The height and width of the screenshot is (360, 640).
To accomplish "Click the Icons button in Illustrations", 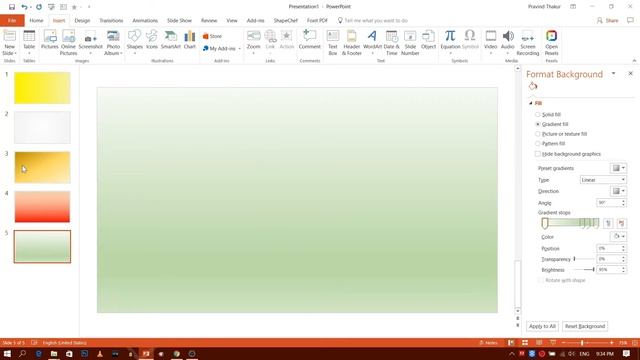I will 152,40.
